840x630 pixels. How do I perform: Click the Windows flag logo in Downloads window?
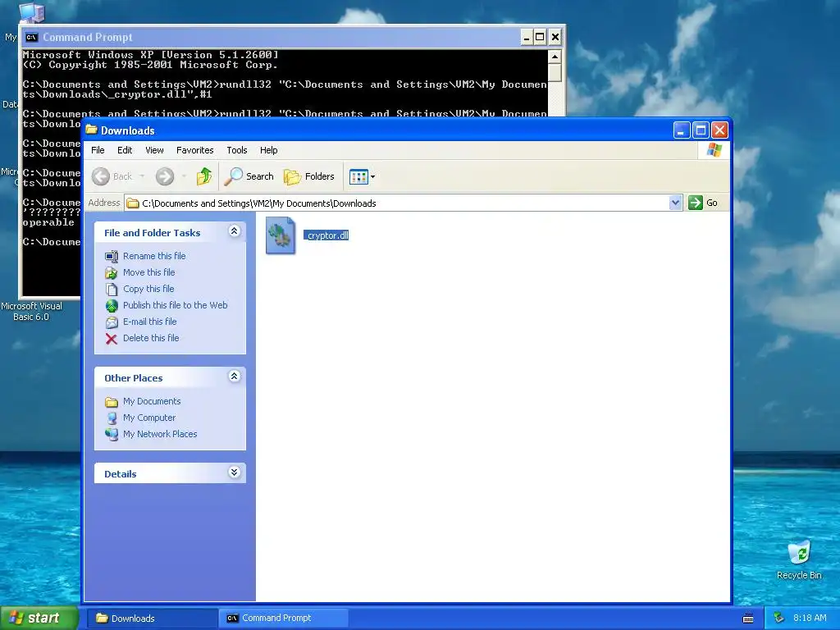(714, 150)
